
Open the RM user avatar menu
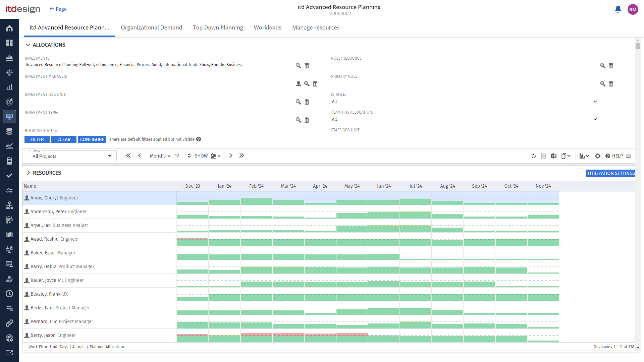point(633,9)
